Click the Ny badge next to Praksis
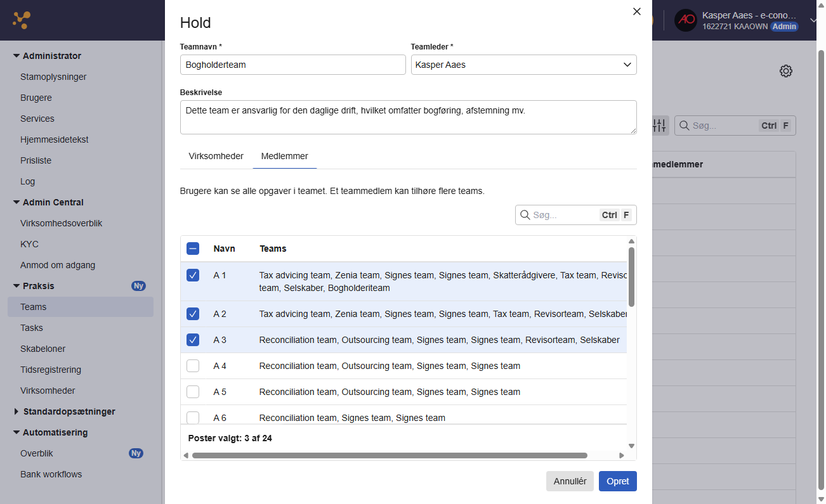The width and height of the screenshot is (826, 504). click(x=138, y=286)
